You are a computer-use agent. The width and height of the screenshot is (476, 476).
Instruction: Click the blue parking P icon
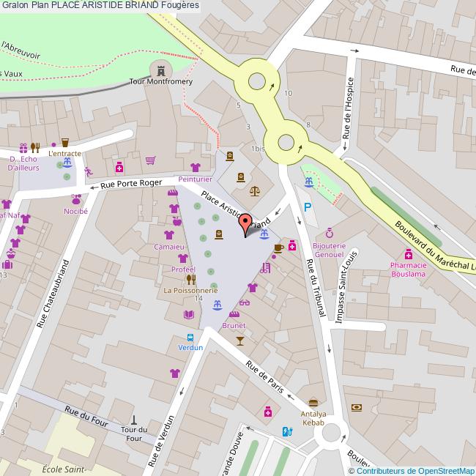(308, 208)
